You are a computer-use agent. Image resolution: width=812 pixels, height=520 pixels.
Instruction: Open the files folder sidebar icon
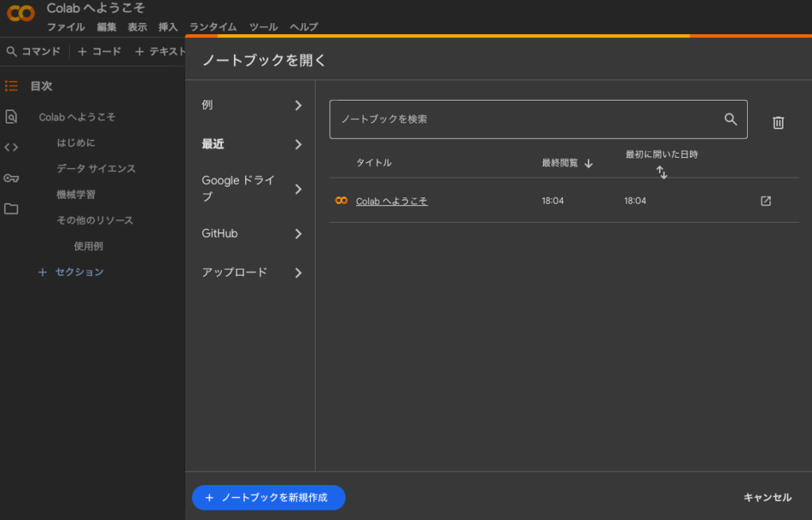pyautogui.click(x=11, y=208)
